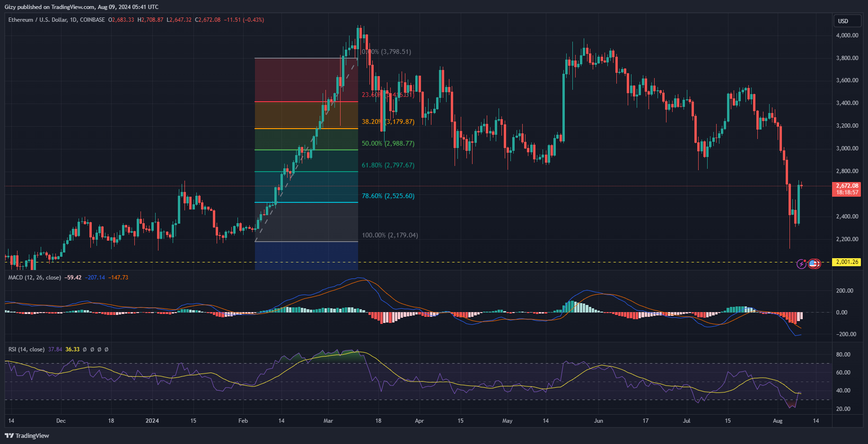Click the Aug label on time axis
This screenshot has width=868, height=444.
coord(778,421)
